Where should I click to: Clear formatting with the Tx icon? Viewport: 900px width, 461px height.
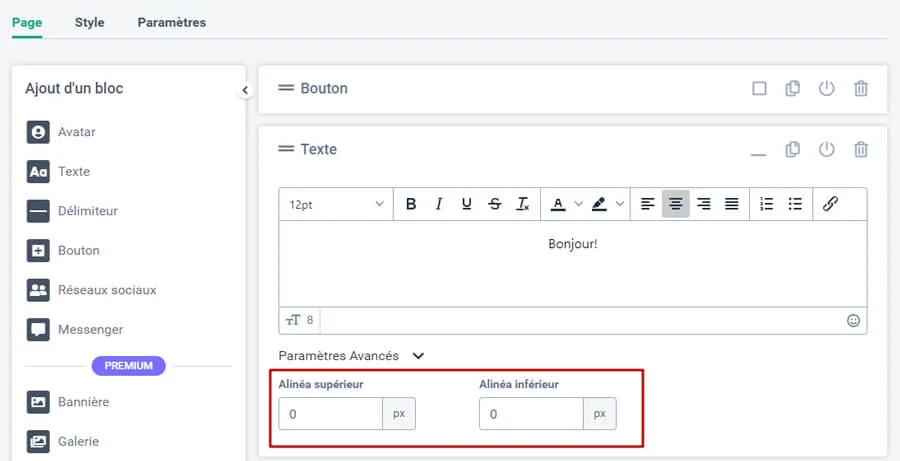[x=523, y=204]
